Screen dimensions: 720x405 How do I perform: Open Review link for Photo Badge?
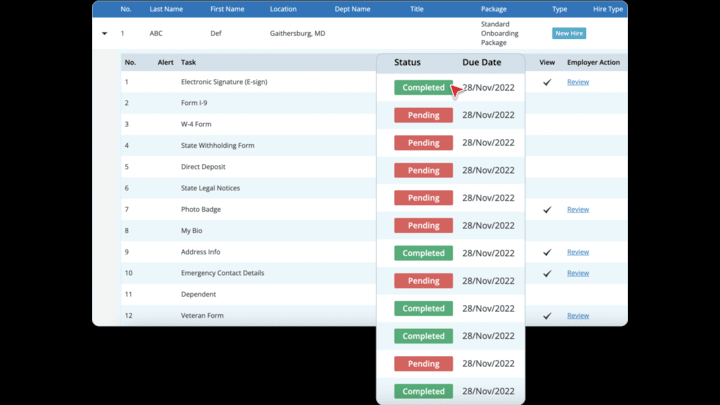coord(577,210)
